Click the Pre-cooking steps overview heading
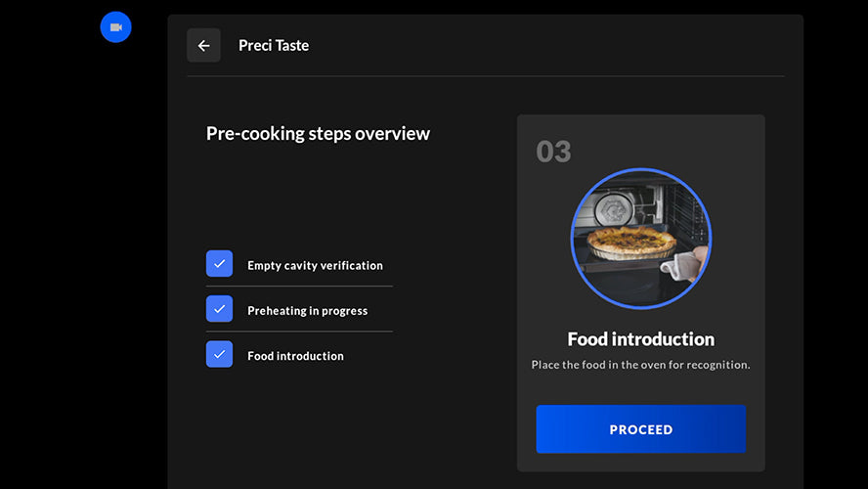Viewport: 868px width, 489px height. coord(318,134)
